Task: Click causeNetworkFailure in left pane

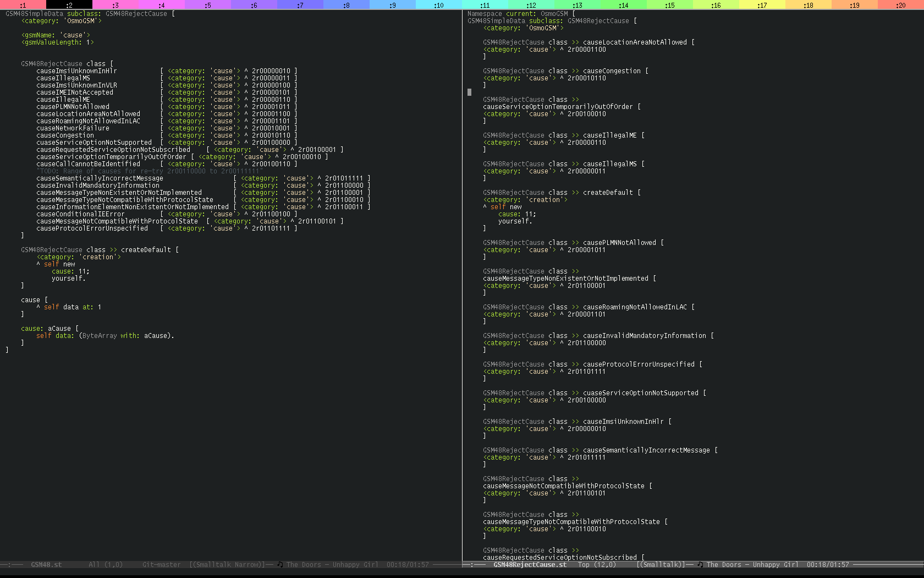Action: (73, 128)
